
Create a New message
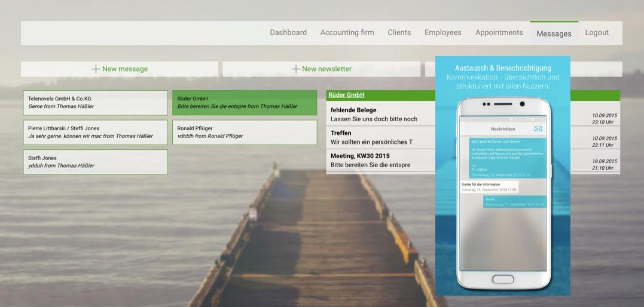tap(120, 69)
